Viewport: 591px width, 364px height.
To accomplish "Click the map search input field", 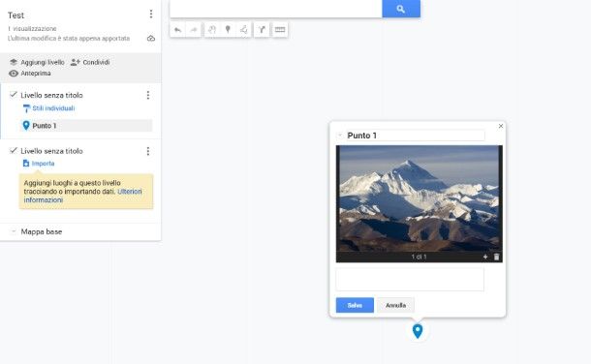I will (276, 9).
